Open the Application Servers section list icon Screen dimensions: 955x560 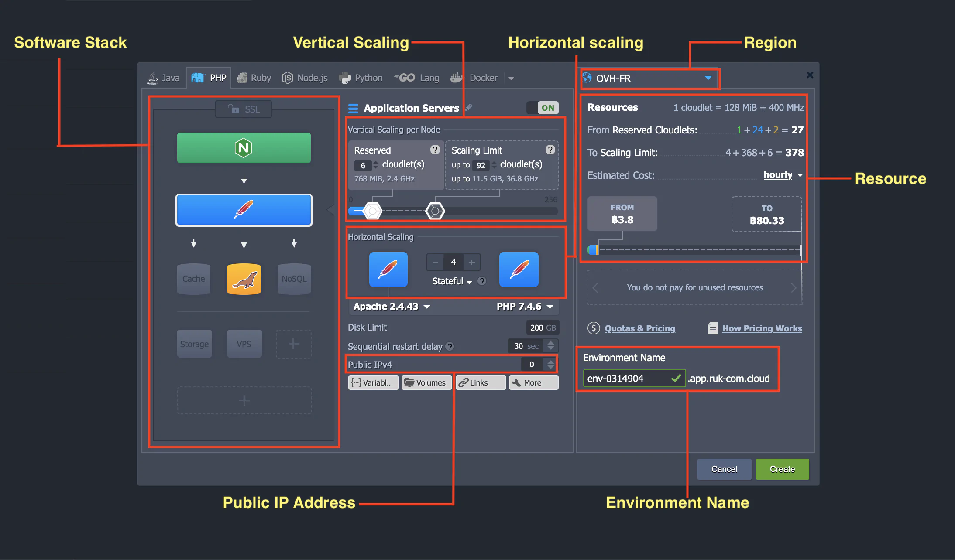click(x=353, y=108)
